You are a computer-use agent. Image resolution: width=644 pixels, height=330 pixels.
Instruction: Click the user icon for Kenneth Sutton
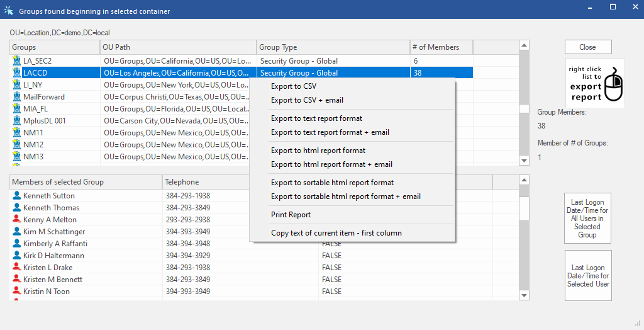(x=16, y=196)
